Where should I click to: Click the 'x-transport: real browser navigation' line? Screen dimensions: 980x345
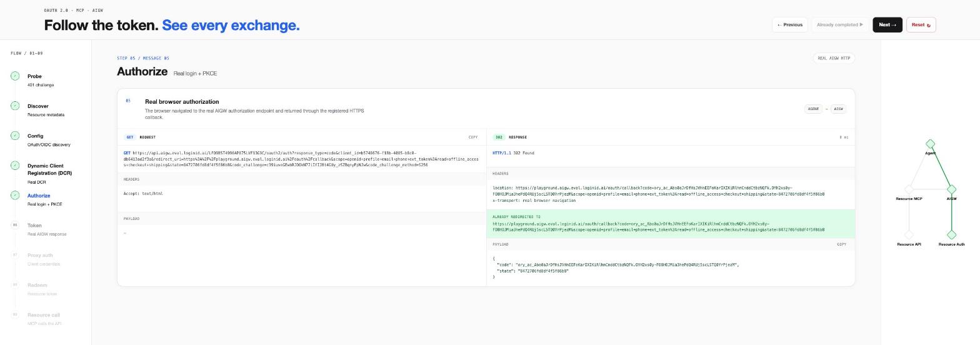(534, 201)
